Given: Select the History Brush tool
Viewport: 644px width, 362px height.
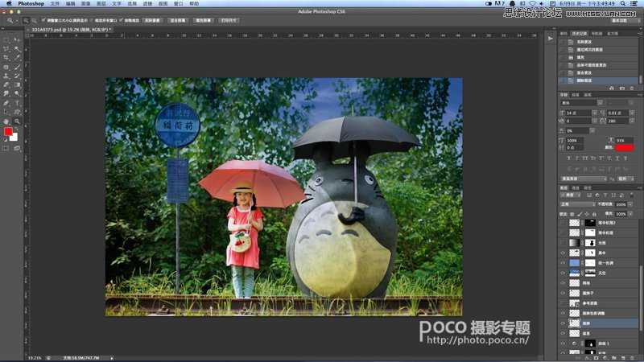Looking at the screenshot, I should click(x=17, y=76).
